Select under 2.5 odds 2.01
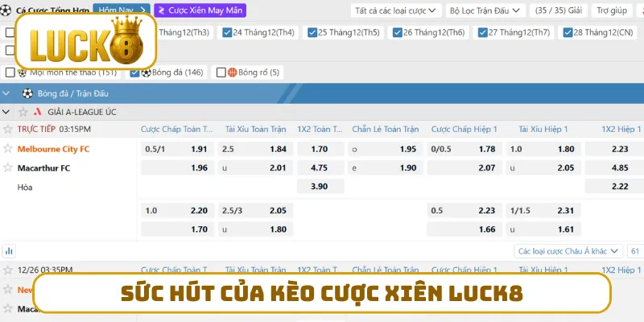644x322 pixels. coord(255,167)
